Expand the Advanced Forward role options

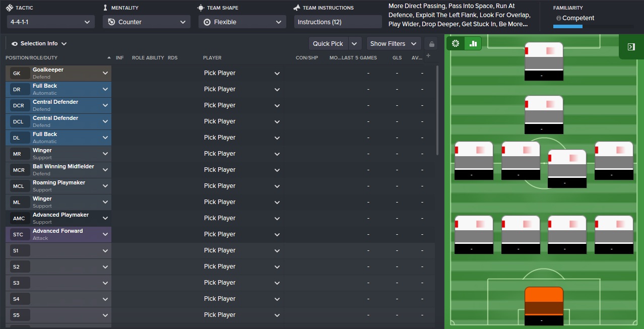point(105,234)
